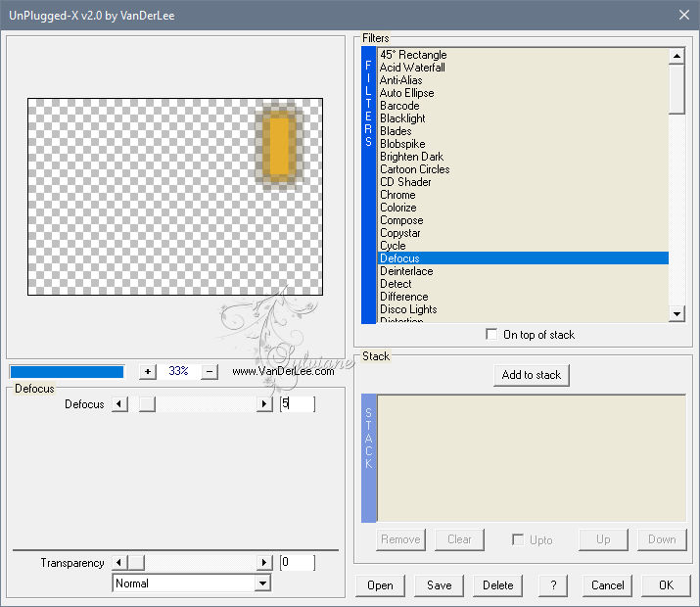Click the empty stack list area

pos(532,458)
